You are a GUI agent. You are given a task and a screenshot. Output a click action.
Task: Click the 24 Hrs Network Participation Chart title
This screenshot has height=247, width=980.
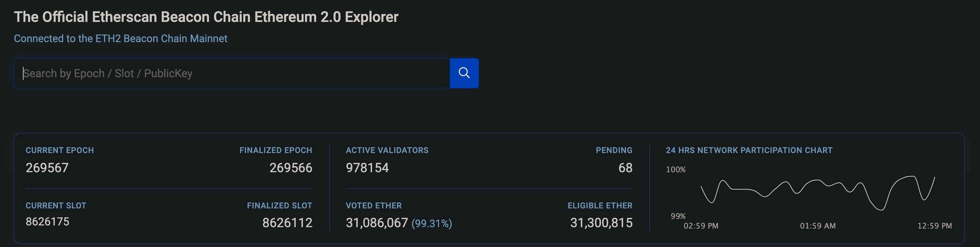pyautogui.click(x=749, y=150)
